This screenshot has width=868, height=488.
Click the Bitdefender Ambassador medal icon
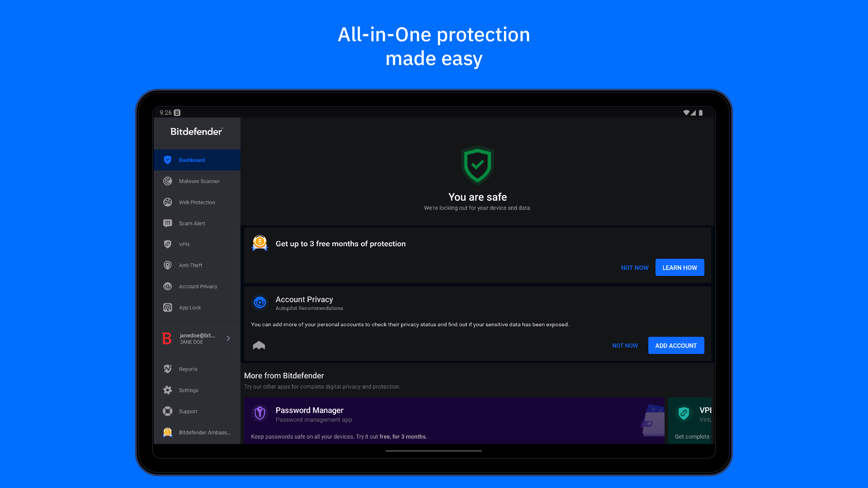pyautogui.click(x=168, y=432)
